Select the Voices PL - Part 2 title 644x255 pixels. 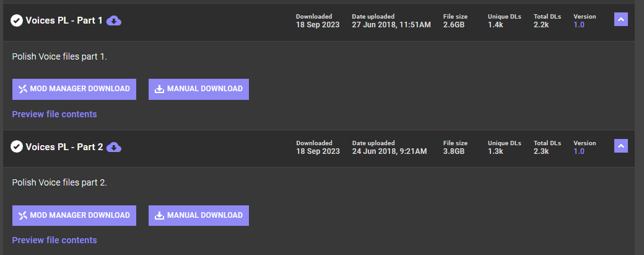click(64, 147)
